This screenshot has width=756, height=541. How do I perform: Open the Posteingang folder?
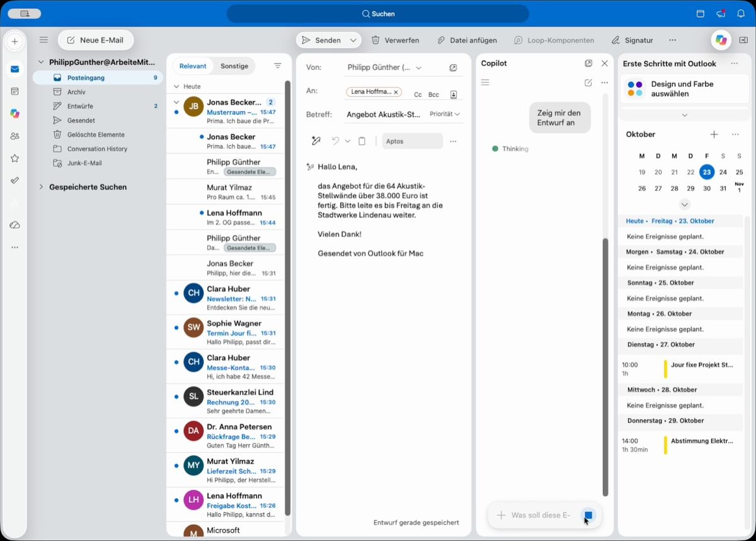click(x=98, y=78)
